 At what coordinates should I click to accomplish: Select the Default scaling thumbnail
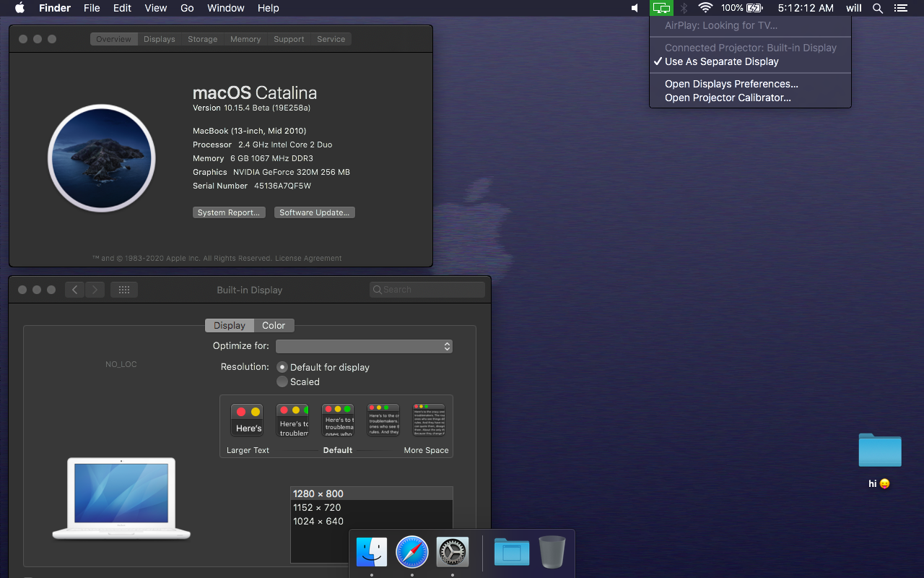[338, 420]
